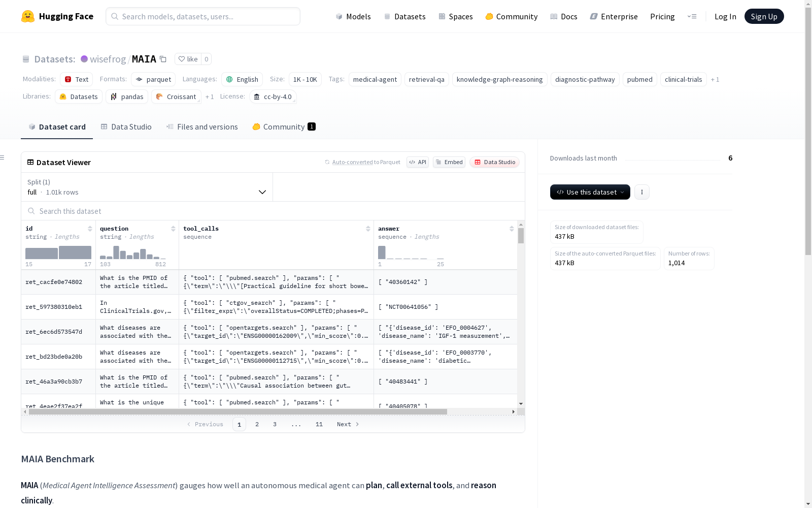
Task: Click the id lengths histogram
Action: coord(58,252)
